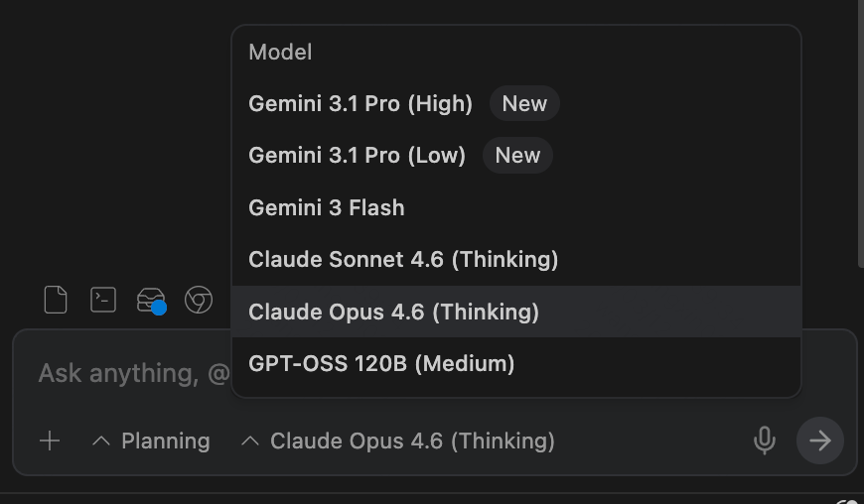Image resolution: width=864 pixels, height=504 pixels.
Task: Click the New badge beside Gemini Low
Action: (x=517, y=156)
